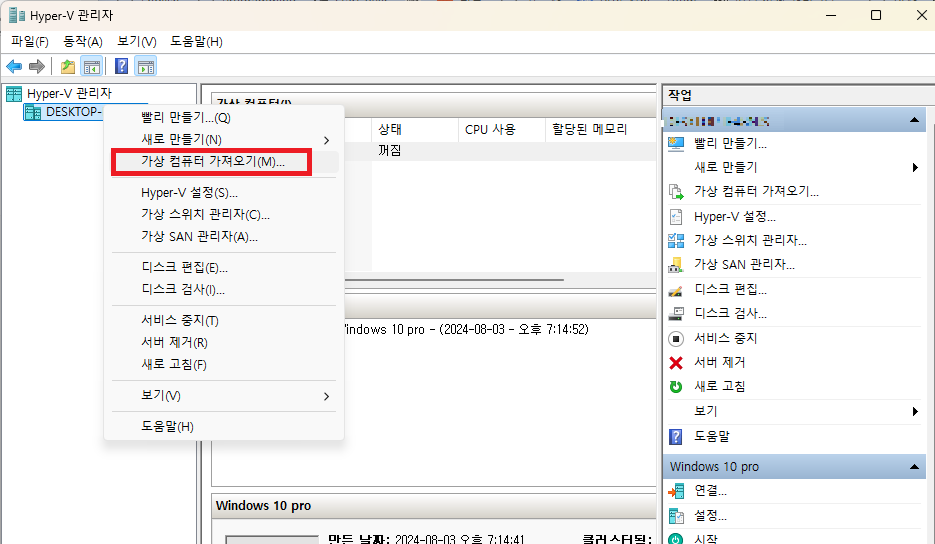Click the 상태 column header
The height and width of the screenshot is (544, 935).
[x=416, y=129]
